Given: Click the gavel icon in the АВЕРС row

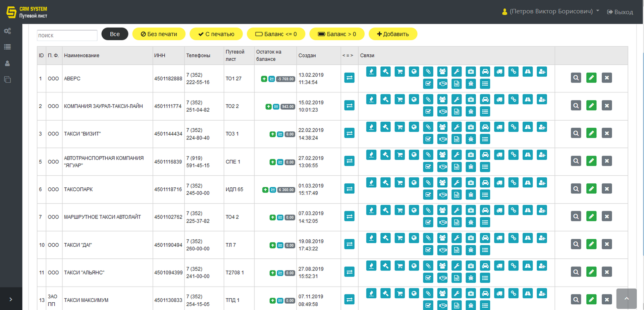Looking at the screenshot, I should click(x=385, y=72).
